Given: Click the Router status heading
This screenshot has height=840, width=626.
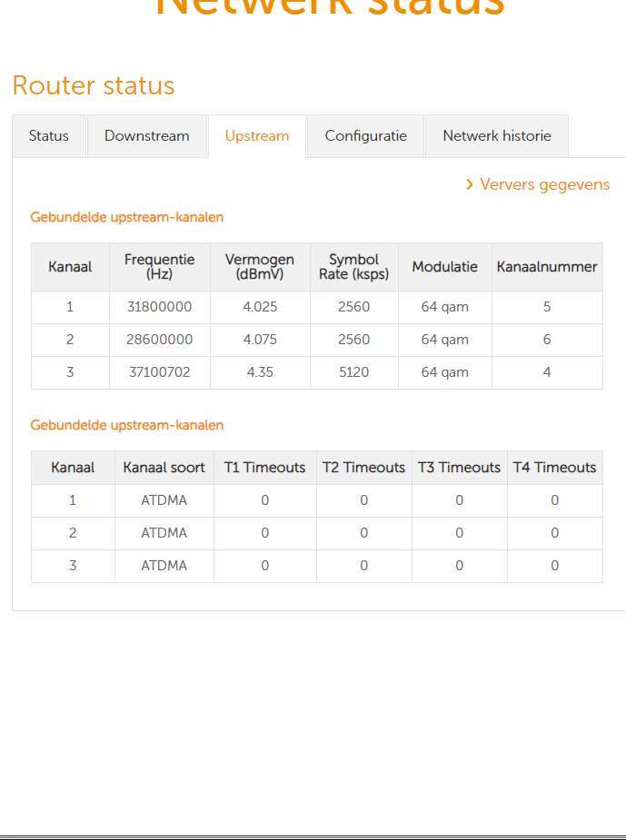Looking at the screenshot, I should [x=94, y=85].
